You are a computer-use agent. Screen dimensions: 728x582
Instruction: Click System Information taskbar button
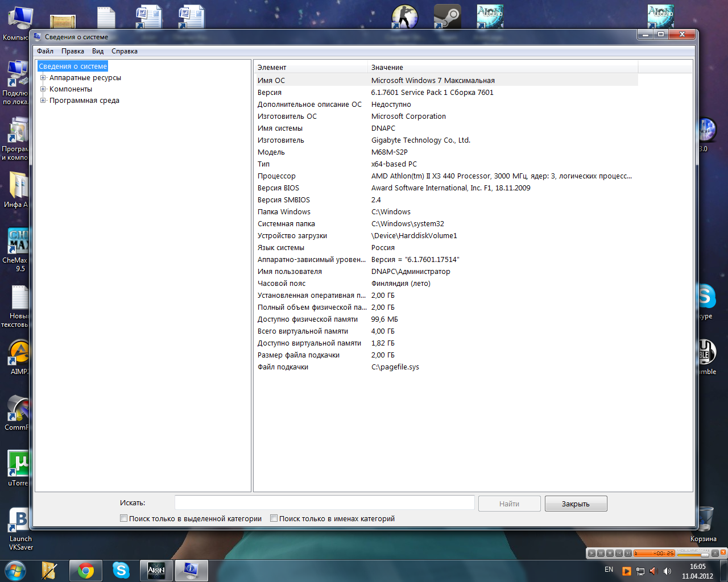[x=191, y=571]
